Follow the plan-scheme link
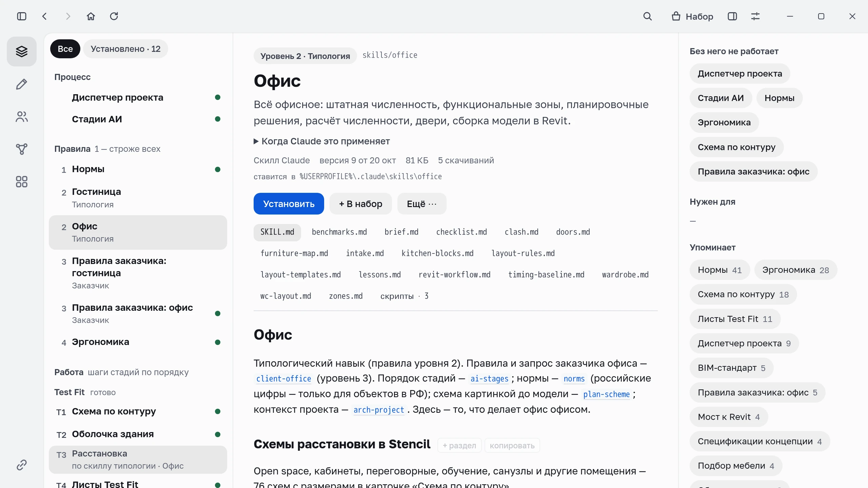The height and width of the screenshot is (488, 868). (606, 394)
